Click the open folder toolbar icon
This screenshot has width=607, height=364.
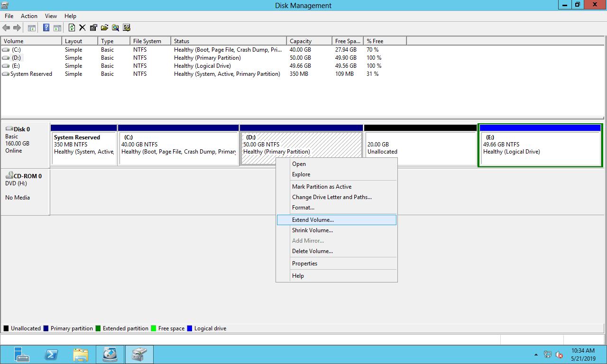point(104,28)
